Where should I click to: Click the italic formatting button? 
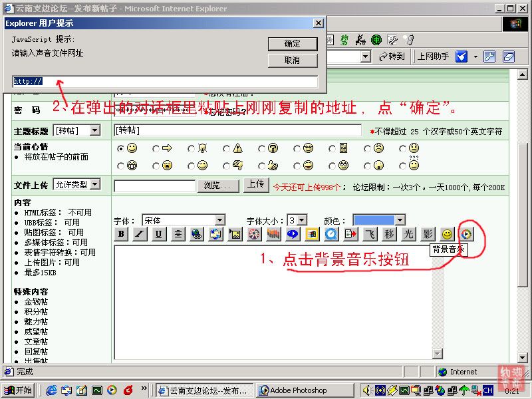click(140, 234)
